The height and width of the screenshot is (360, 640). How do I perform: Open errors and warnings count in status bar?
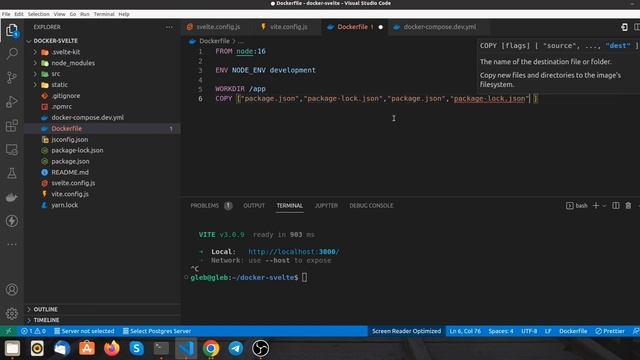pos(33,331)
